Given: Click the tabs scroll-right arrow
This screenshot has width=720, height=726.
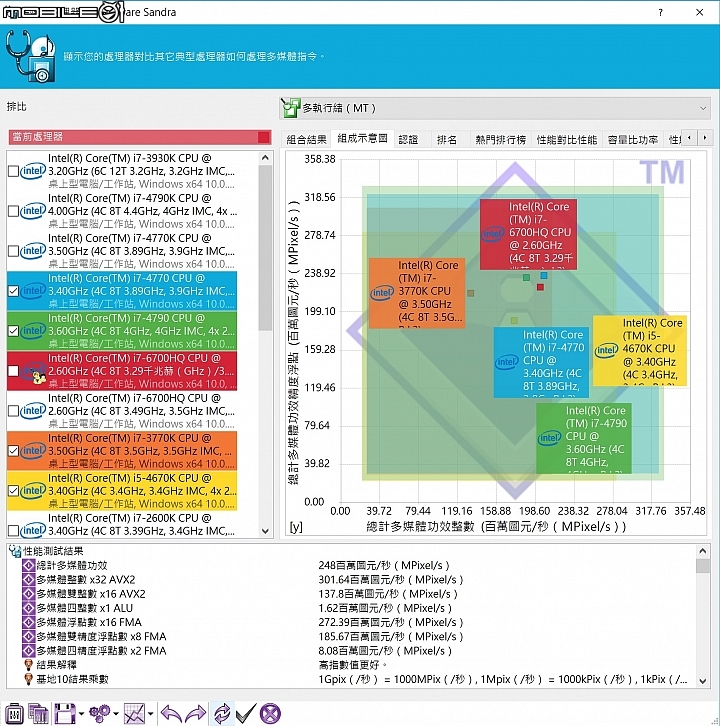Looking at the screenshot, I should tap(705, 138).
